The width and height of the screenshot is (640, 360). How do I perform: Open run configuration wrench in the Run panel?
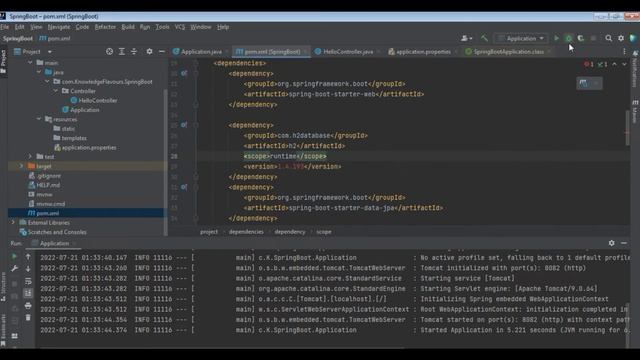pyautogui.click(x=14, y=269)
